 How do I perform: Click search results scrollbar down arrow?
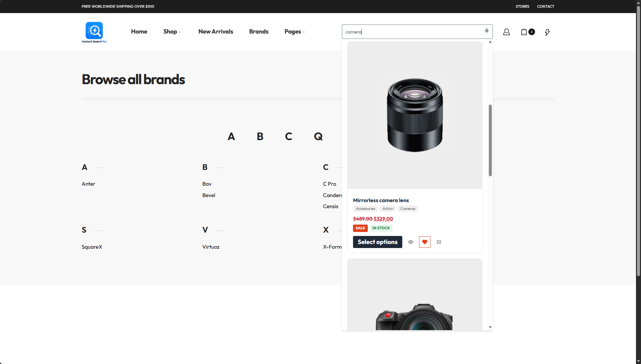[490, 327]
